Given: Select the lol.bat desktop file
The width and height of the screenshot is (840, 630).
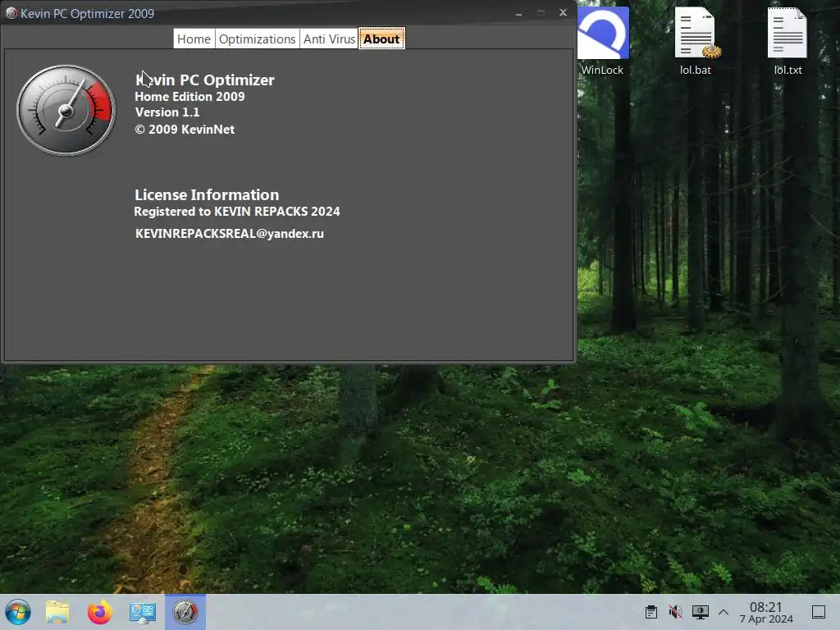Looking at the screenshot, I should [x=696, y=41].
